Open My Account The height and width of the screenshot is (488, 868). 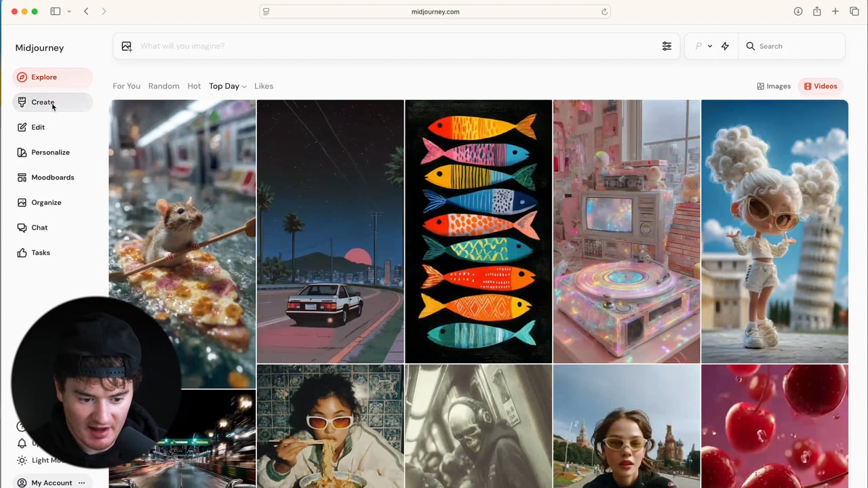pyautogui.click(x=52, y=483)
